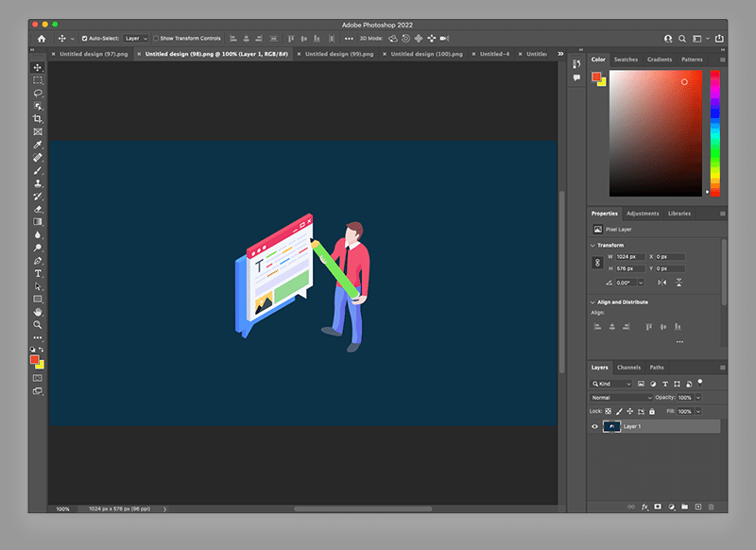Toggle the Auto-Select checkbox
756x550 pixels.
click(85, 39)
